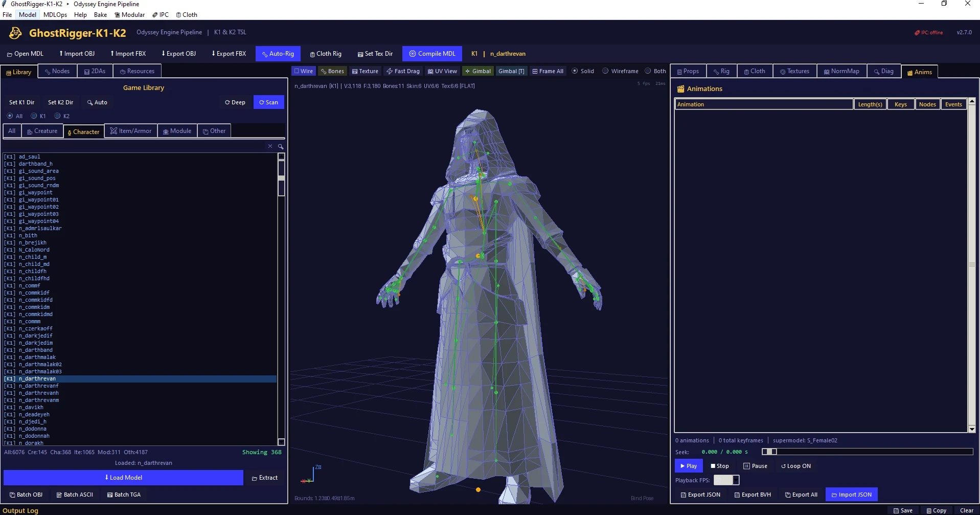
Task: Click Set Tex Dir button
Action: click(x=375, y=54)
